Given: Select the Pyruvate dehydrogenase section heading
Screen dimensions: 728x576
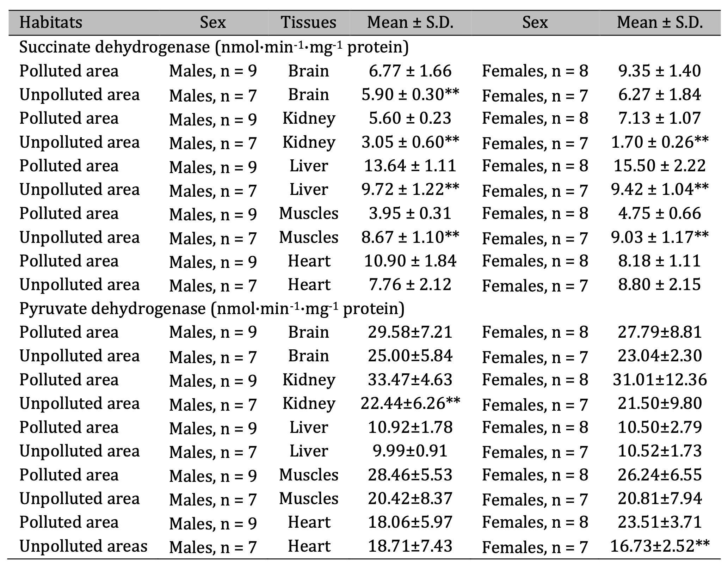Looking at the screenshot, I should point(212,308).
